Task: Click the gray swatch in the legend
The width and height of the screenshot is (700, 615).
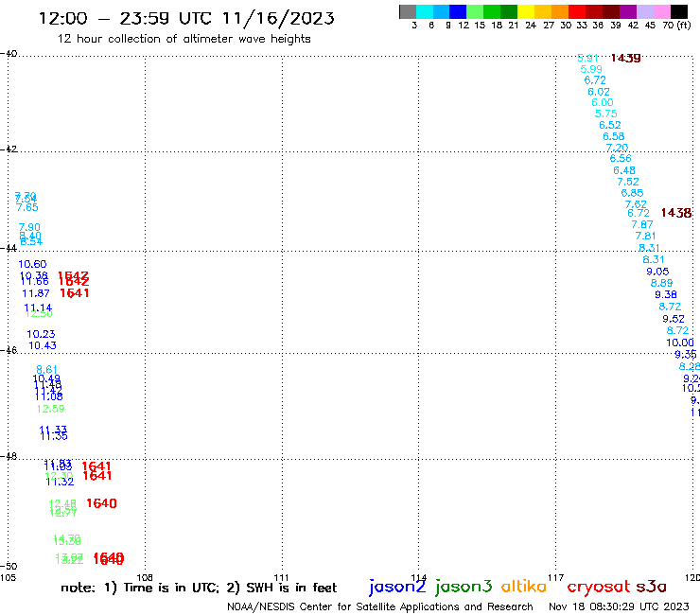Action: (x=408, y=11)
